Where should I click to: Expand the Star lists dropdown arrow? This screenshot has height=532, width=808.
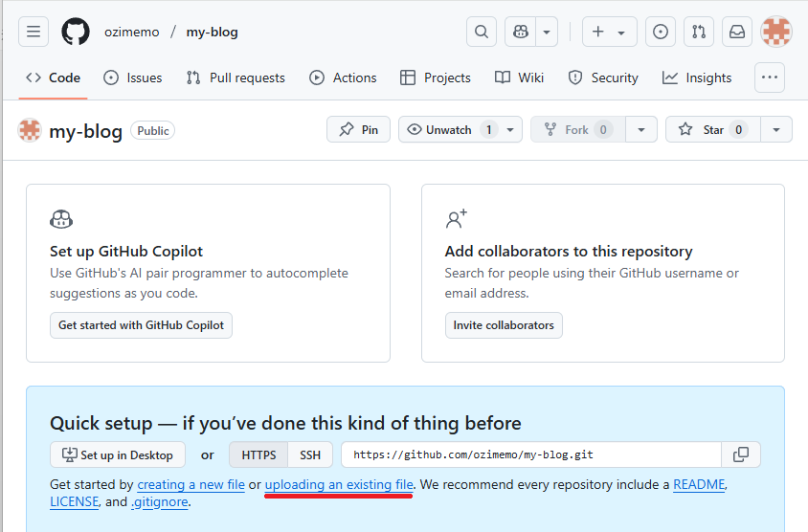tap(776, 129)
